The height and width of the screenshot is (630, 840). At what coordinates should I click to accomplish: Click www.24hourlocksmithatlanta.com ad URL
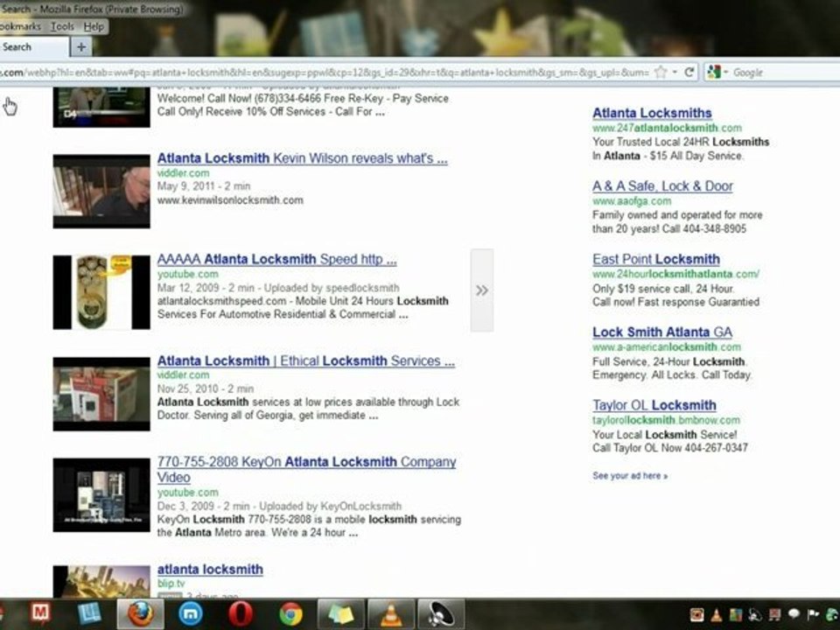[676, 274]
